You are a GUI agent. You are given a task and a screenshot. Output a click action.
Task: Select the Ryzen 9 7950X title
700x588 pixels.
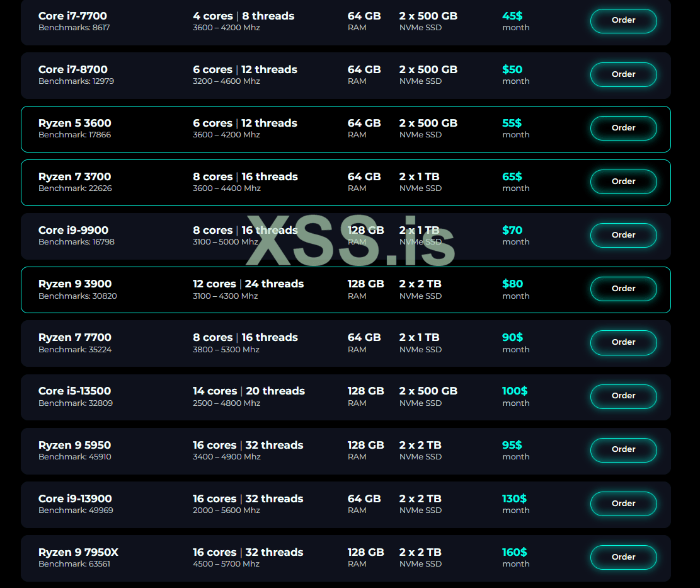78,552
